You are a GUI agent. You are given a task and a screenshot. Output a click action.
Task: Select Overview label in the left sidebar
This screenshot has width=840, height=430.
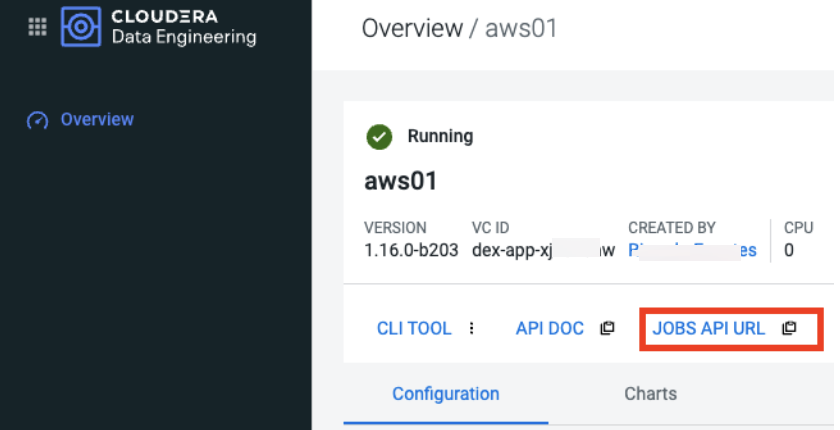click(97, 120)
